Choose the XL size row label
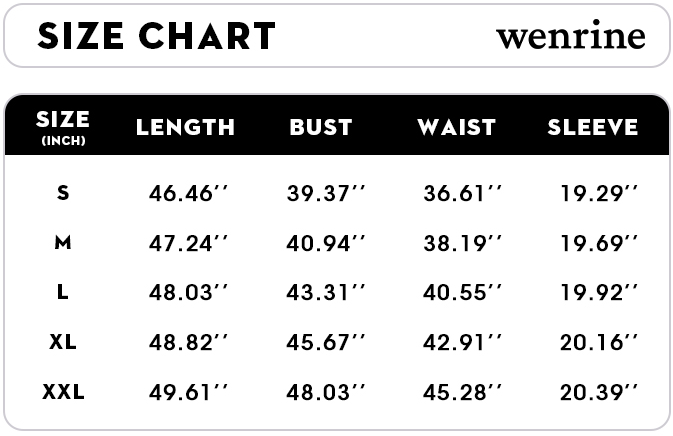This screenshot has height=436, width=673. click(x=63, y=342)
